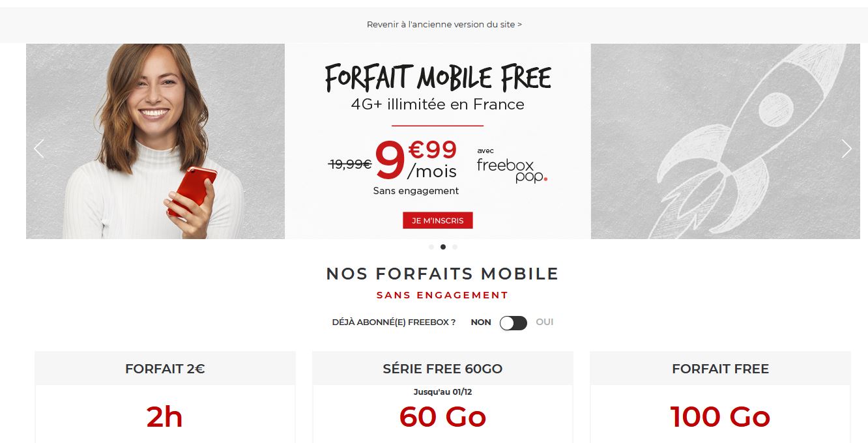Click the active middle carousel dot
Image resolution: width=868 pixels, height=443 pixels.
point(443,247)
